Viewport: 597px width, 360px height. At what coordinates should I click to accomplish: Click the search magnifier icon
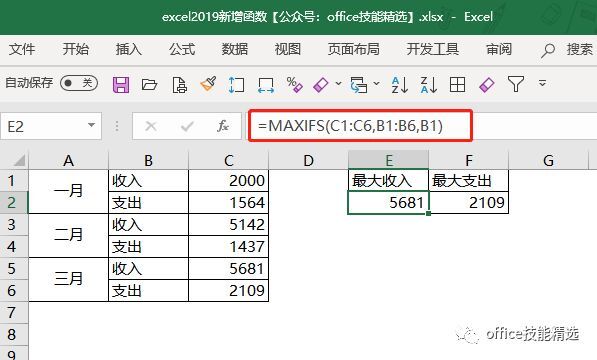[548, 51]
